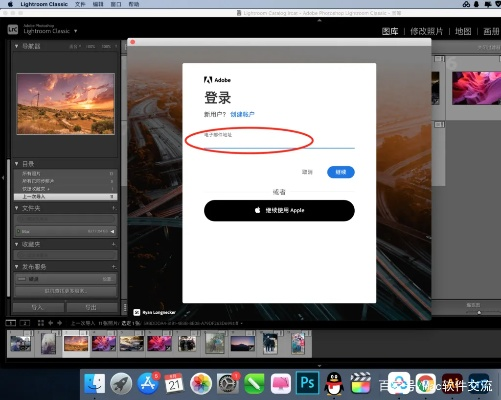Image resolution: width=501 pixels, height=400 pixels.
Task: Open the 文件 menu in menu bar
Action: [x=80, y=4]
